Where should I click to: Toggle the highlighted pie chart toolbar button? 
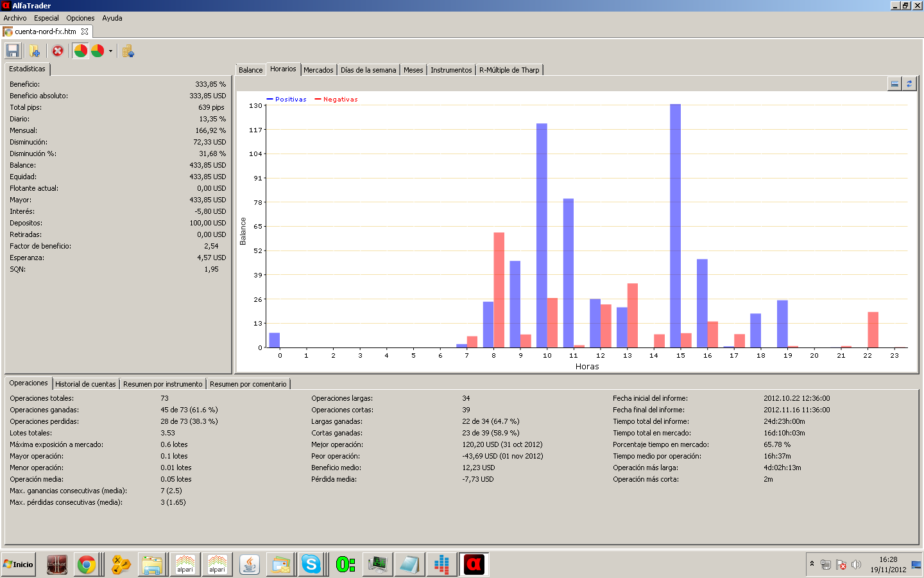[80, 51]
